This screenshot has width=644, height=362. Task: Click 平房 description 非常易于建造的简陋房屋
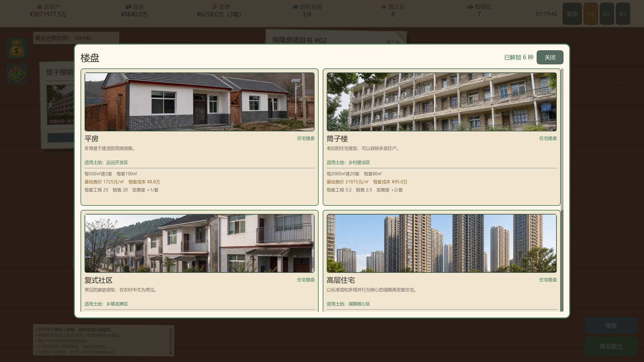110,148
